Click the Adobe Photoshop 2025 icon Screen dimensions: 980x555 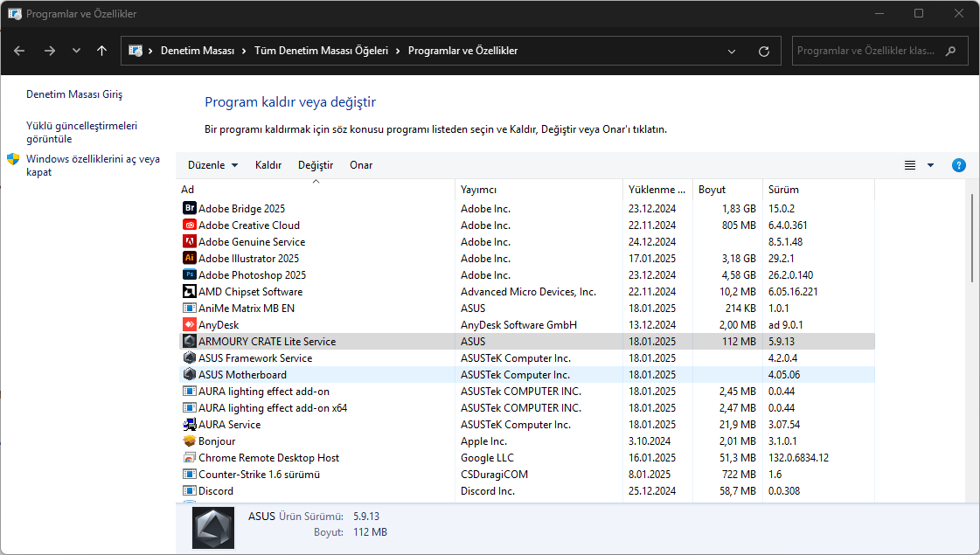189,275
